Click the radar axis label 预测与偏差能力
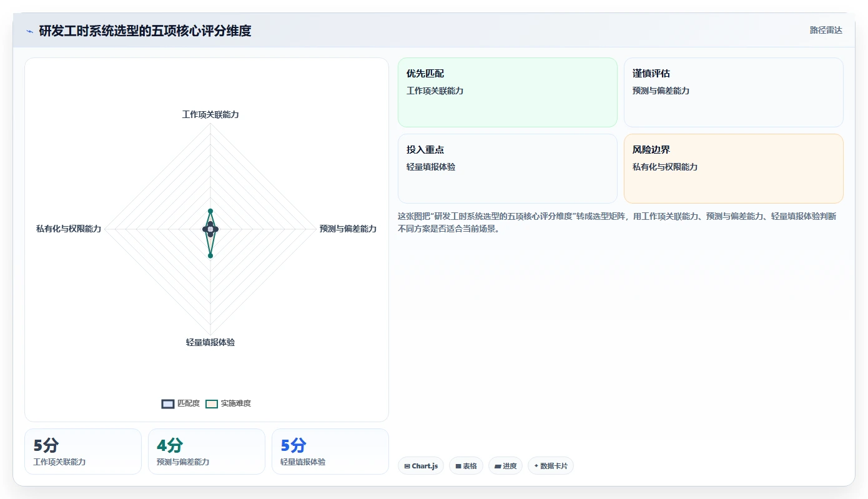The width and height of the screenshot is (868, 499). 348,229
